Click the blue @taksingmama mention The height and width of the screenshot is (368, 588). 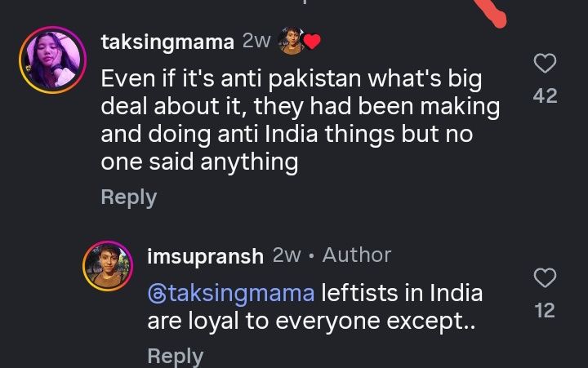[x=231, y=292]
